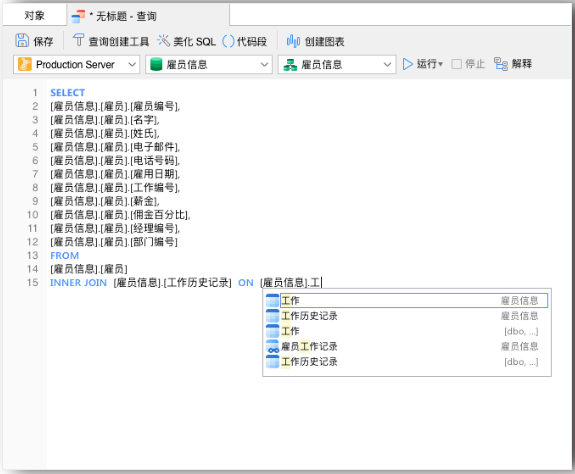Click the [部门编号] column on line 12

pos(154,242)
